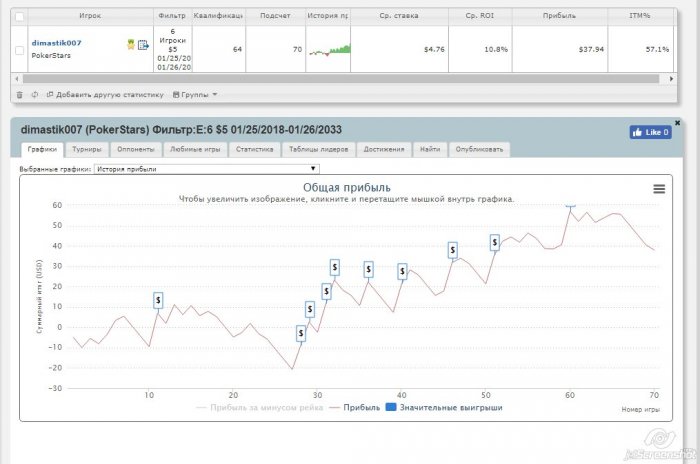Click the Facebook Like button
The width and height of the screenshot is (700, 464).
(649, 132)
